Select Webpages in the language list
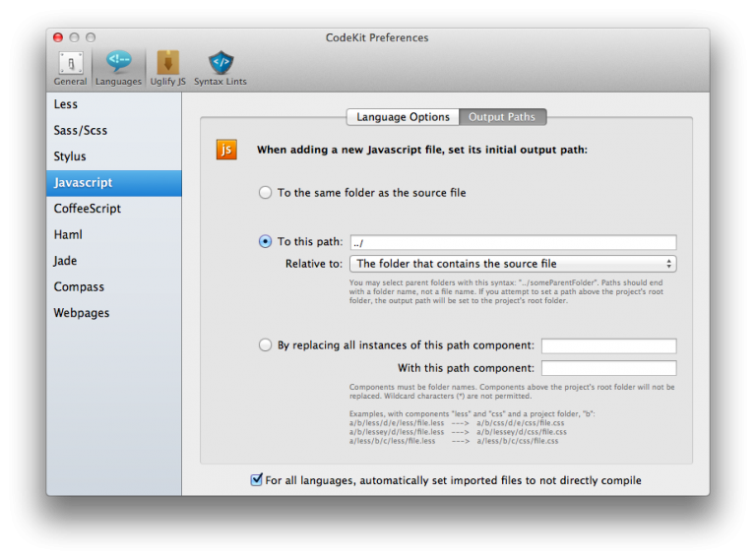756x560 pixels. tap(114, 313)
